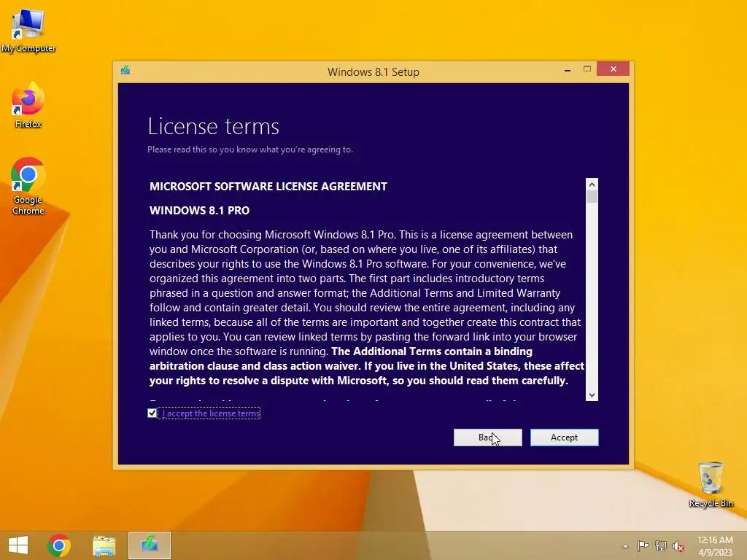Select the Firefox desktop shortcut

(28, 106)
